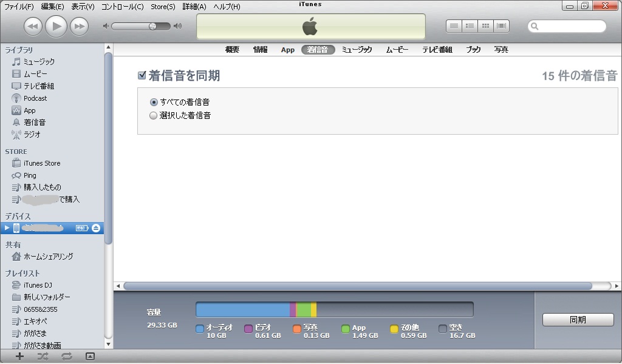Open the blurred で購入 playlist
The width and height of the screenshot is (622, 364).
[51, 200]
